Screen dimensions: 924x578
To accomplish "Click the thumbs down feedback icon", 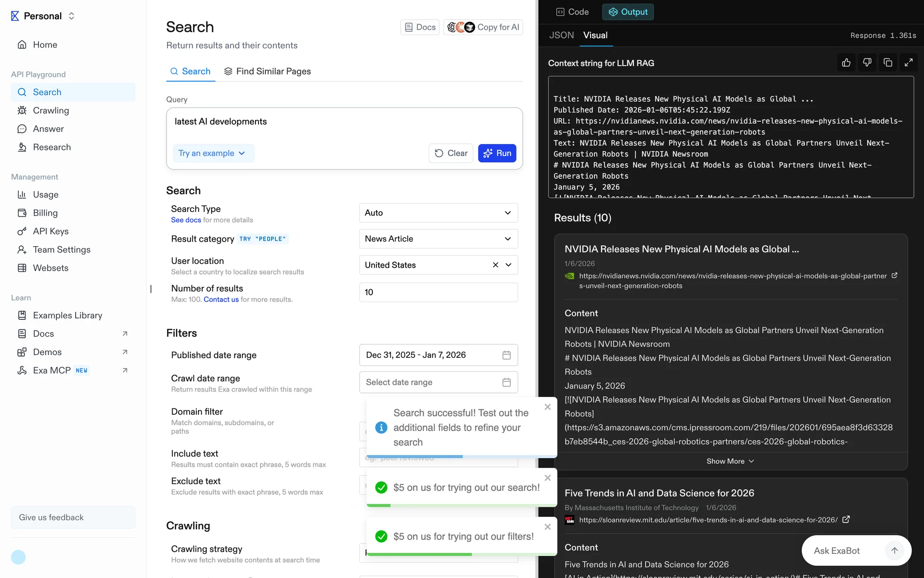I will tap(867, 63).
